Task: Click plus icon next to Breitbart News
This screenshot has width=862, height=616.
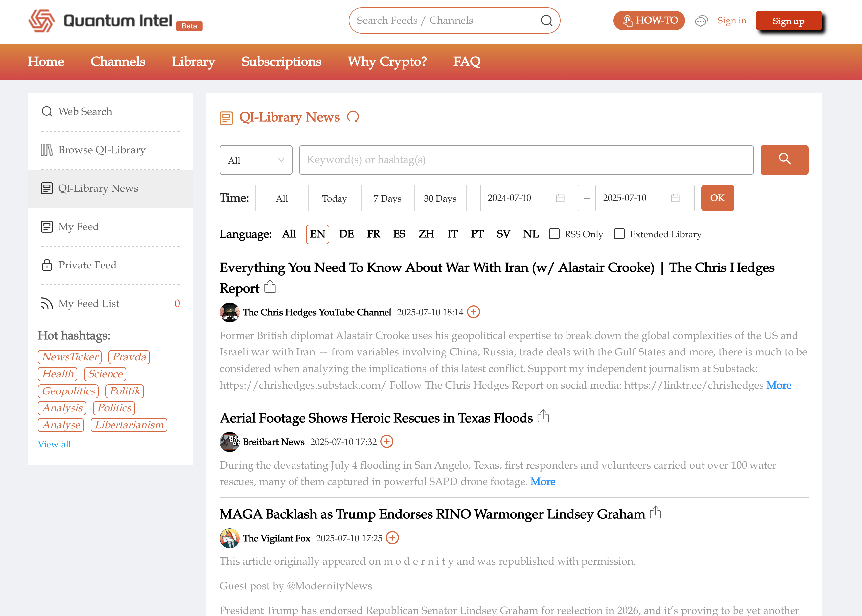Action: [x=386, y=441]
